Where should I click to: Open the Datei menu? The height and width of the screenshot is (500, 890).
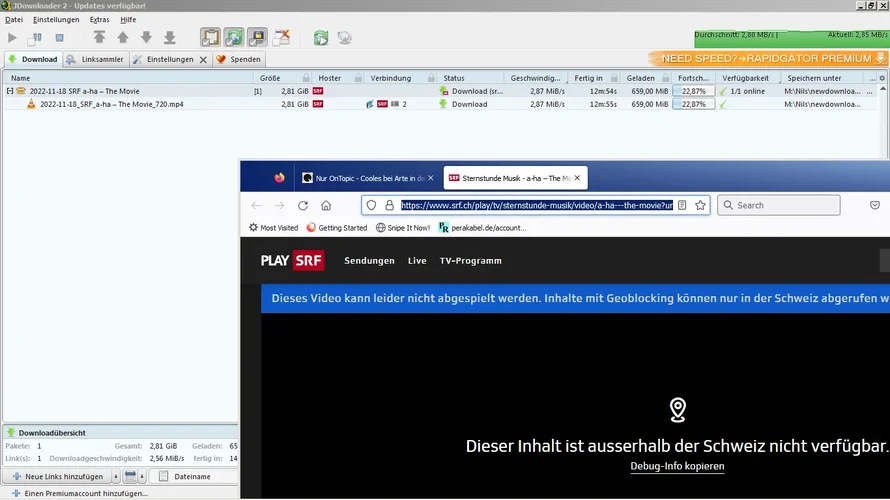[14, 19]
